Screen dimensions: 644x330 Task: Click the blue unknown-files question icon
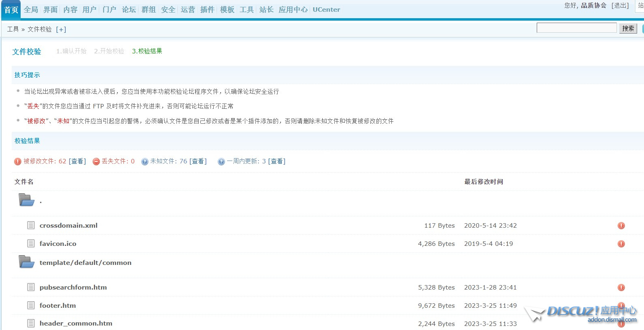coord(145,162)
